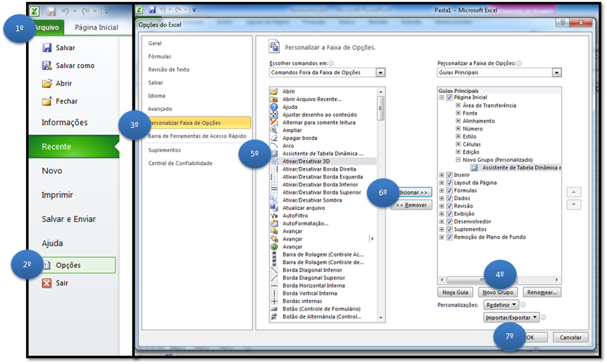Click the Borda Diagonal Superior icon
The height and width of the screenshot is (364, 607).
coord(274,277)
